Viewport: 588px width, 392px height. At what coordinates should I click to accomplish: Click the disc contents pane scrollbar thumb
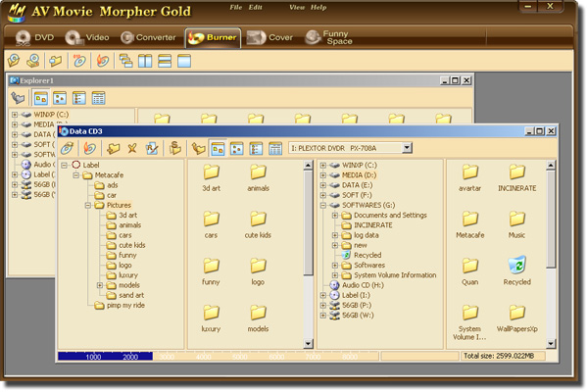309,223
